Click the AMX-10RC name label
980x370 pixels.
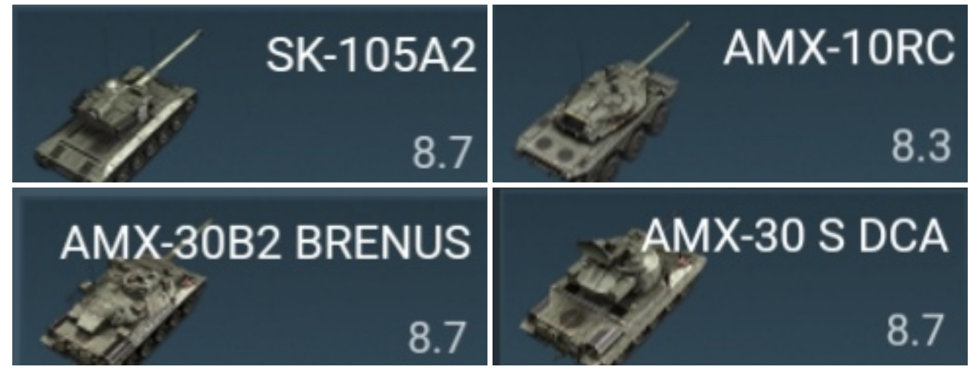[839, 47]
